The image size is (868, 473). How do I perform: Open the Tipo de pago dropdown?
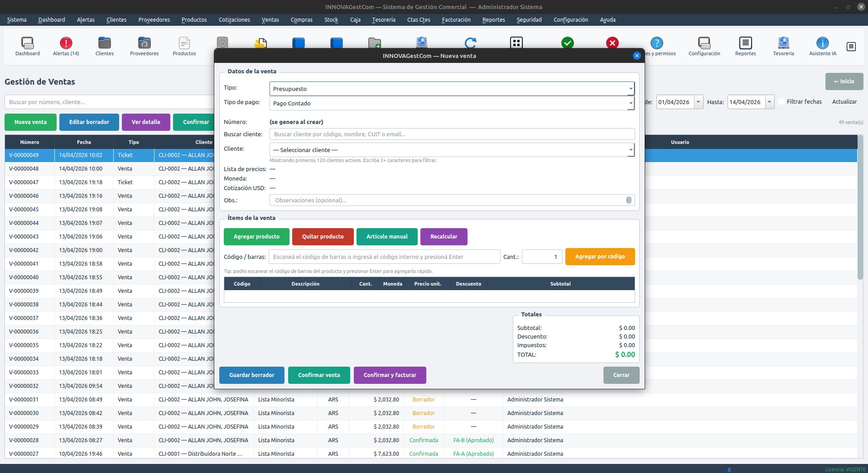pyautogui.click(x=630, y=103)
